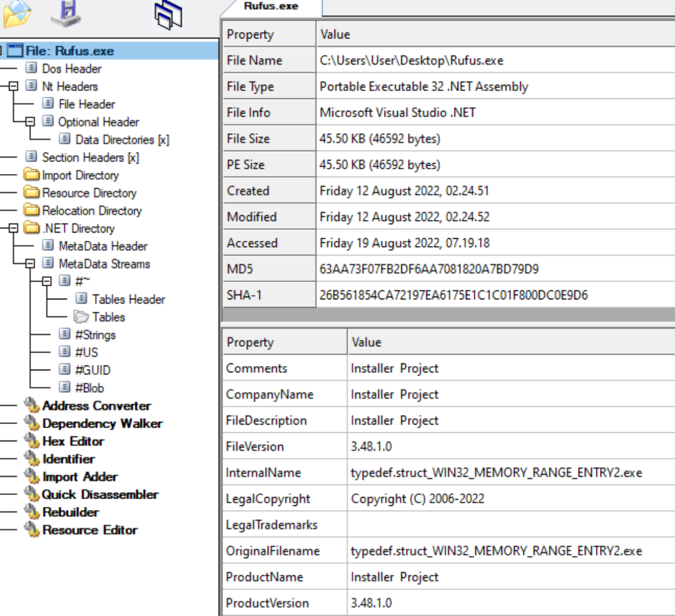Open the #Strings stream

95,334
